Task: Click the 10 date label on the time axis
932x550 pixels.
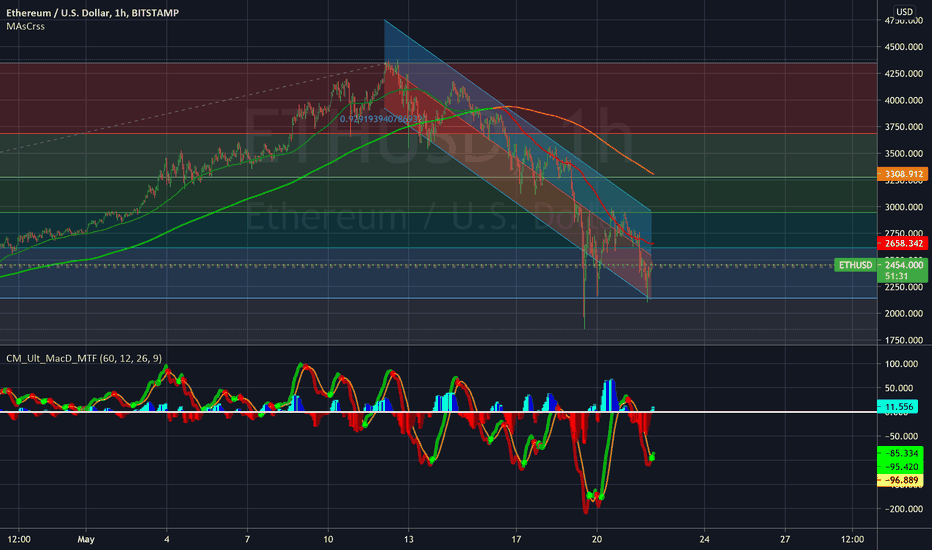Action: 328,539
